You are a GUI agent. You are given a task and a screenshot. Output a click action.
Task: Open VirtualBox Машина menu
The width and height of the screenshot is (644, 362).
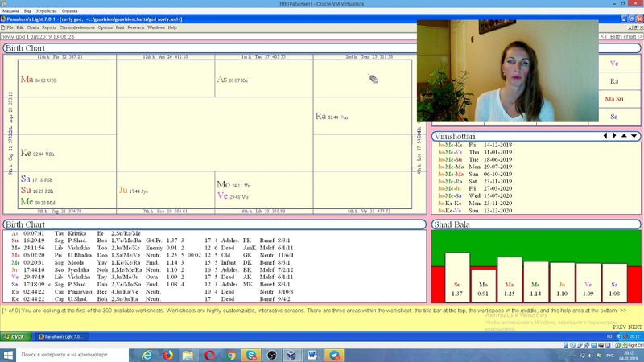pyautogui.click(x=10, y=11)
